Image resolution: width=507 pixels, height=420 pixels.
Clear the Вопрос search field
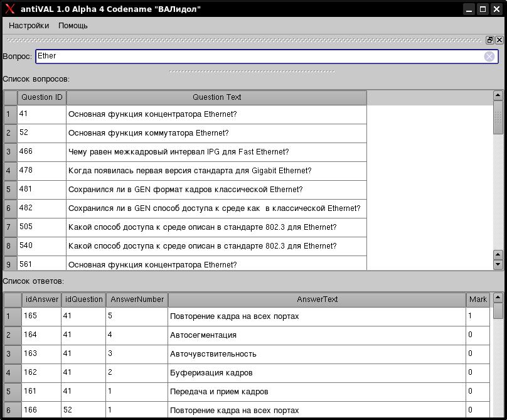point(489,57)
